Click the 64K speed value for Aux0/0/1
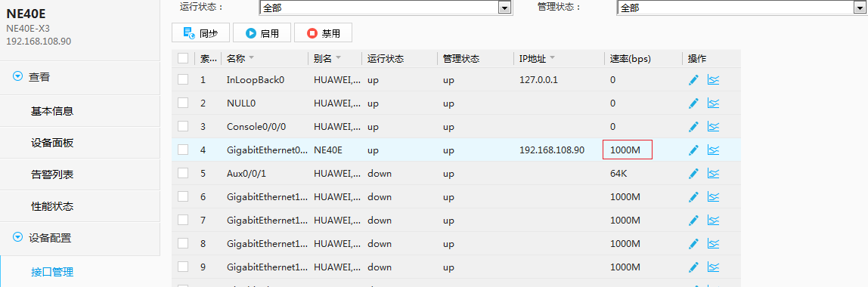Viewport: 868px width, 287px height. [618, 174]
